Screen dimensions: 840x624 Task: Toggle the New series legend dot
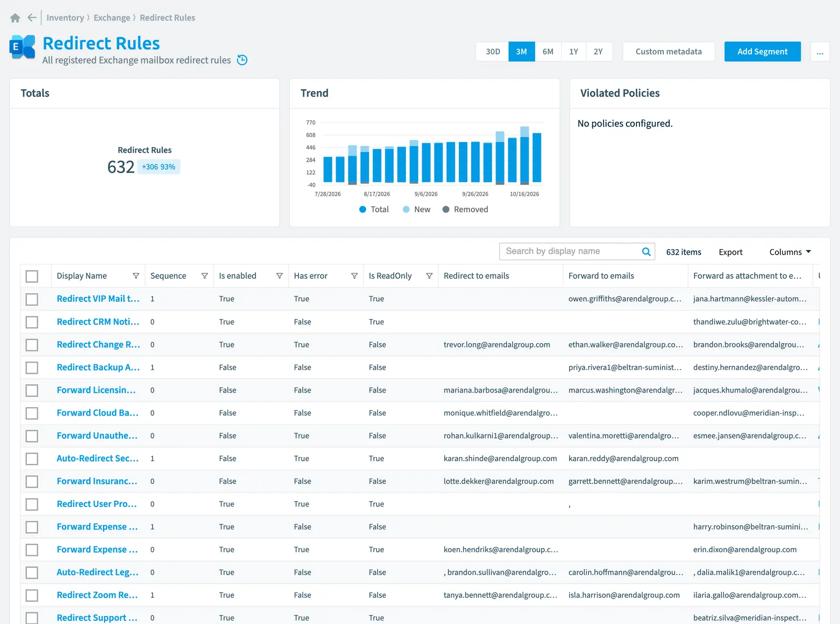[x=406, y=209]
